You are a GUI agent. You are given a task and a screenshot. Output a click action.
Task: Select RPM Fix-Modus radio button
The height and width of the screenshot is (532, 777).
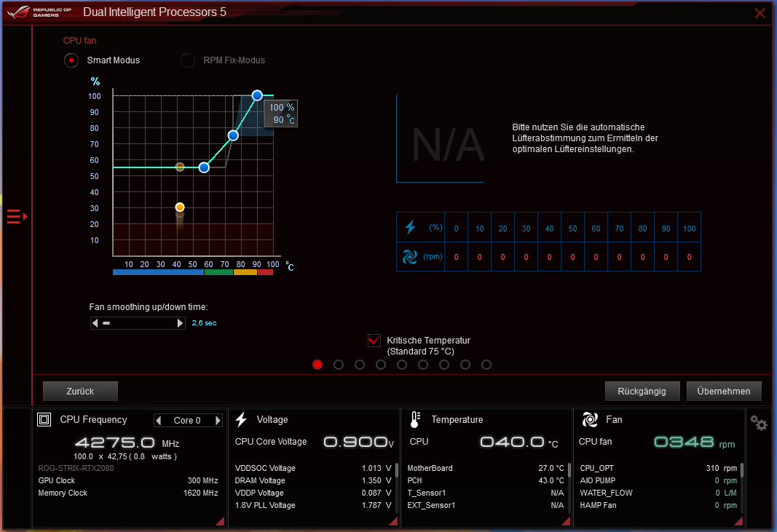click(188, 60)
